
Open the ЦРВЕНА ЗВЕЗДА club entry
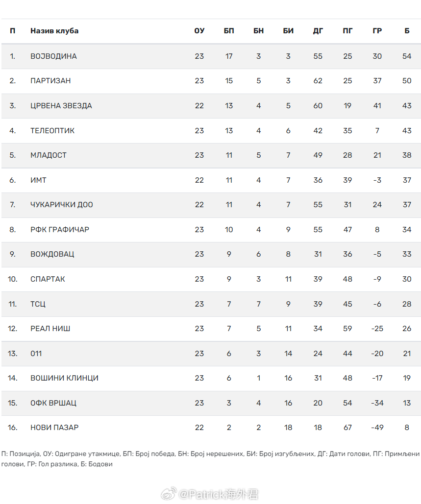click(61, 106)
